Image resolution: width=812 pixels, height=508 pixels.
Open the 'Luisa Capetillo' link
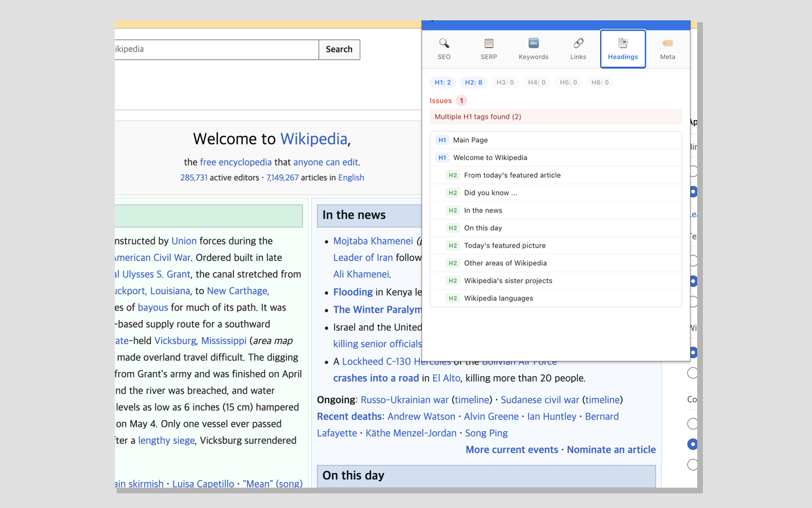click(x=203, y=484)
